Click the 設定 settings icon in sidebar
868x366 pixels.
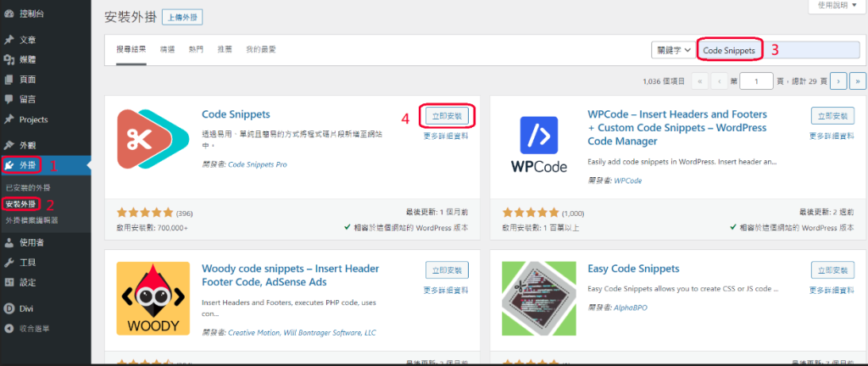tap(8, 282)
